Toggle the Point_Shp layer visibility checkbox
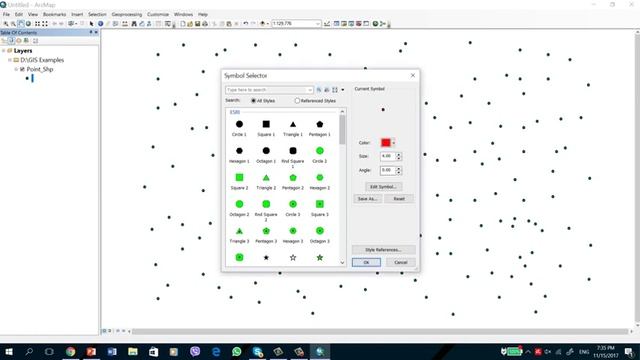Viewport: 640px width, 360px height. 22,69
